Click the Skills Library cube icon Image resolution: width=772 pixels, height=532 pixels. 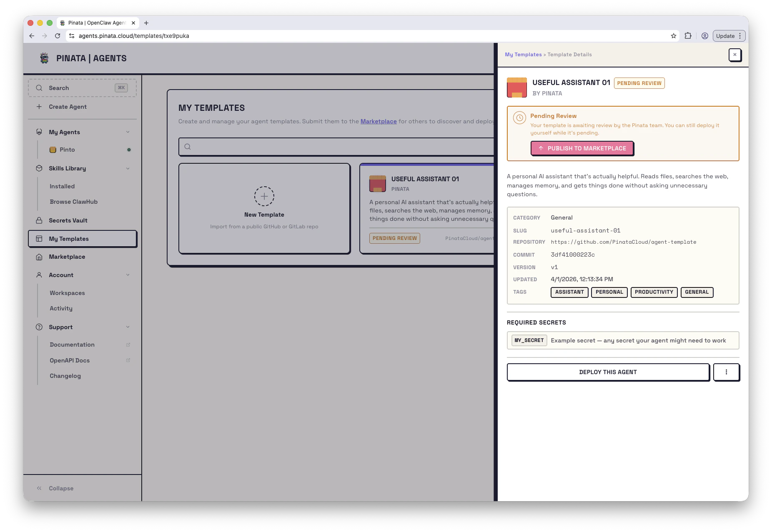(x=39, y=168)
